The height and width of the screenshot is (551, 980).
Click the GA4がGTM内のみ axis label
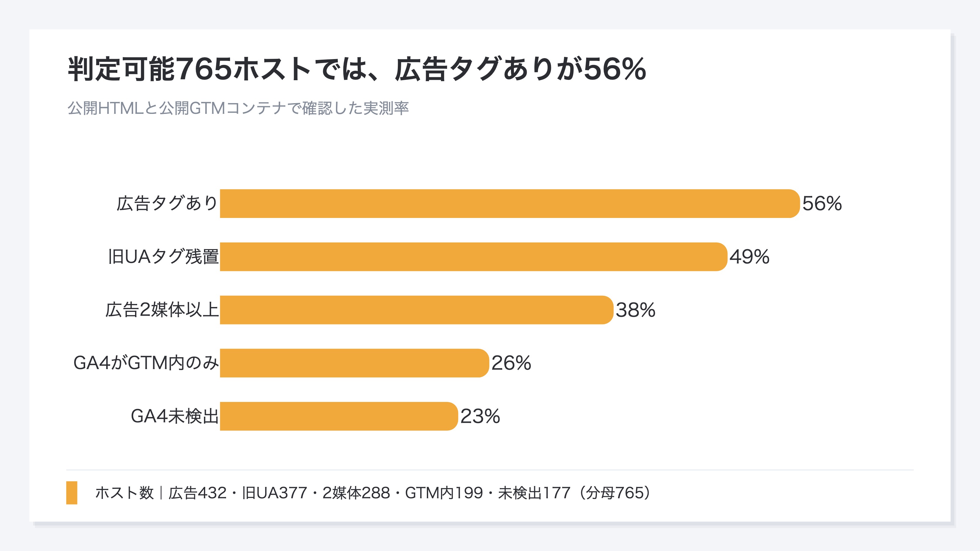tap(146, 363)
